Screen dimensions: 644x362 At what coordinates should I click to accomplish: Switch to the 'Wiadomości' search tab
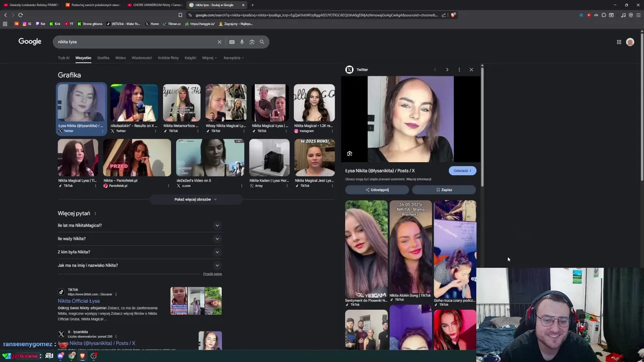click(142, 58)
